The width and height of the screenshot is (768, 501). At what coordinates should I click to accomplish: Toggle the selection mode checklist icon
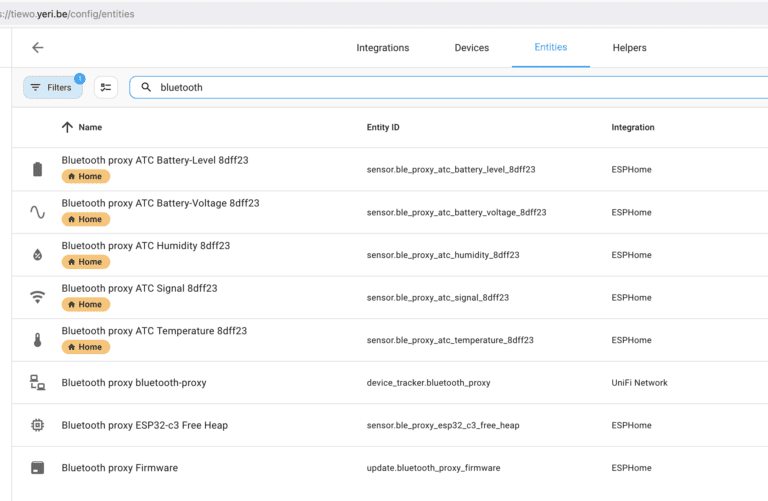point(106,88)
